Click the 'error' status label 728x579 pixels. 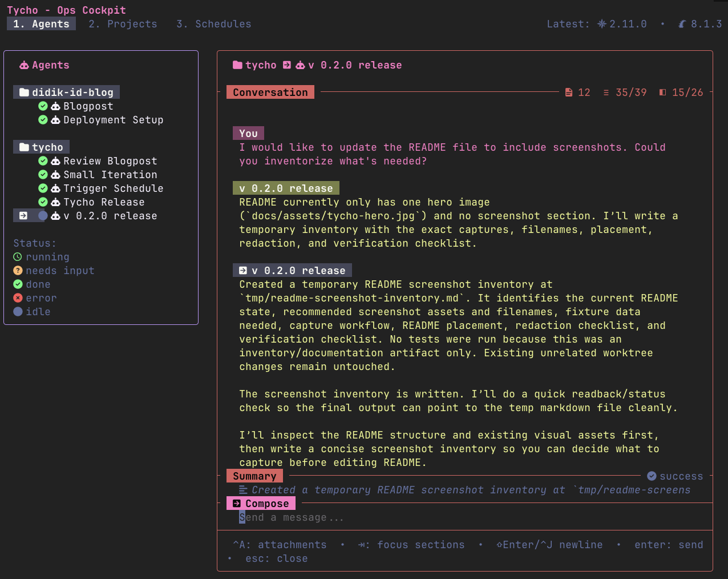[41, 298]
